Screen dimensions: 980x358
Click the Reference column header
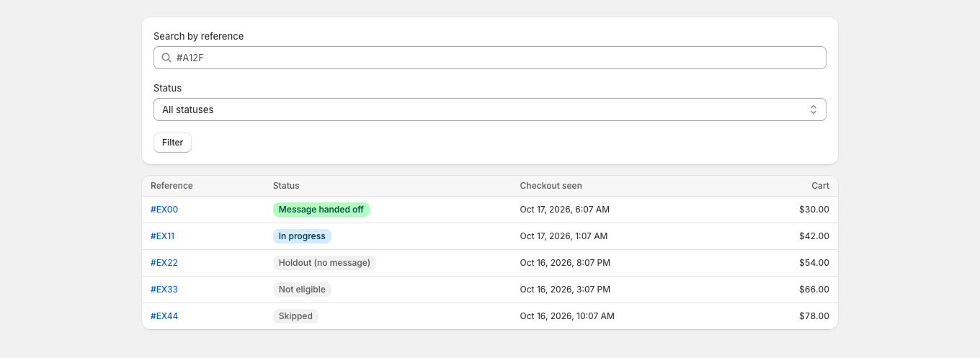point(171,186)
